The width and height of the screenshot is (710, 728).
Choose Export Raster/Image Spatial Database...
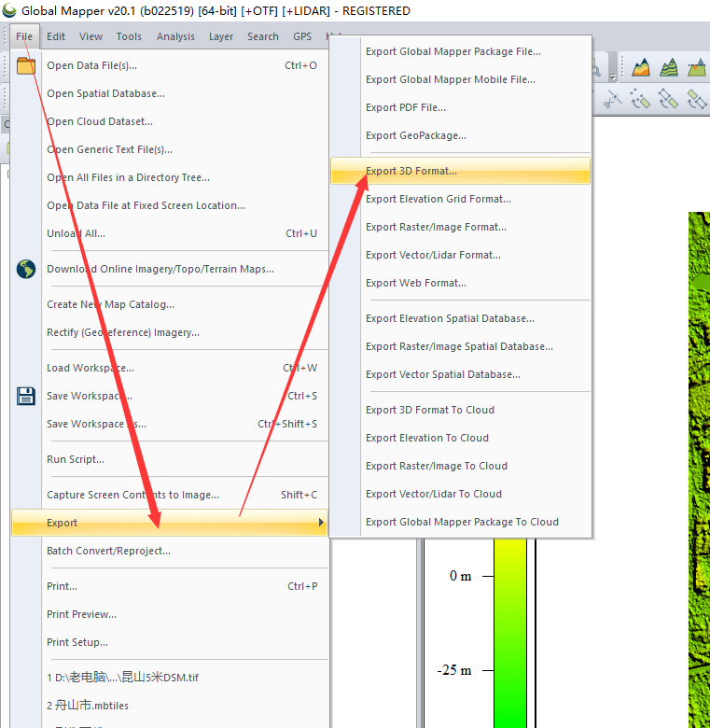click(460, 346)
